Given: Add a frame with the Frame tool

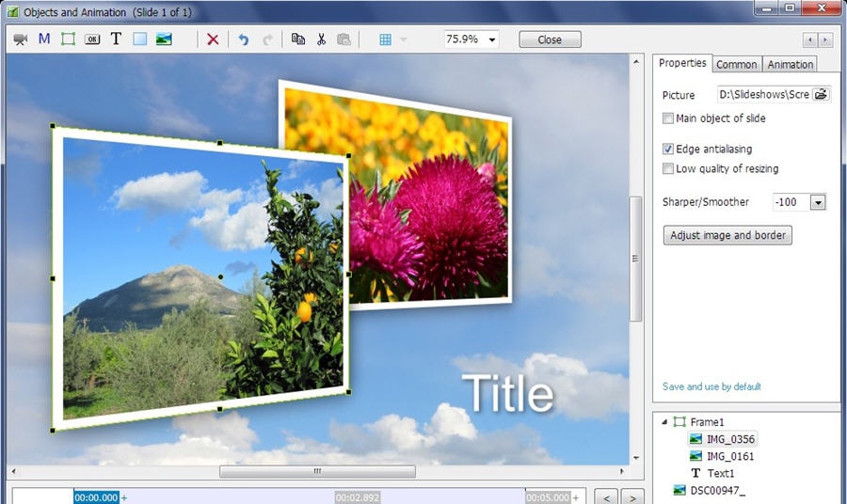Looking at the screenshot, I should tap(68, 39).
